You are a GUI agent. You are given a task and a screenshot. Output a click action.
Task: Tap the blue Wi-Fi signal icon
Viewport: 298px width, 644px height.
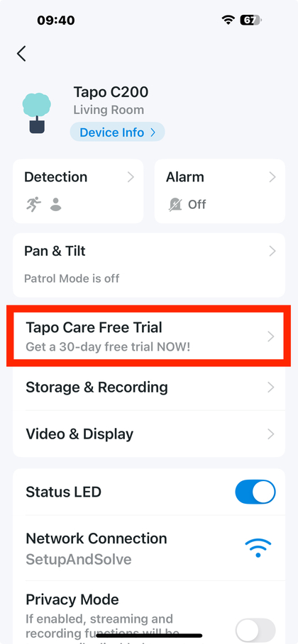258,548
